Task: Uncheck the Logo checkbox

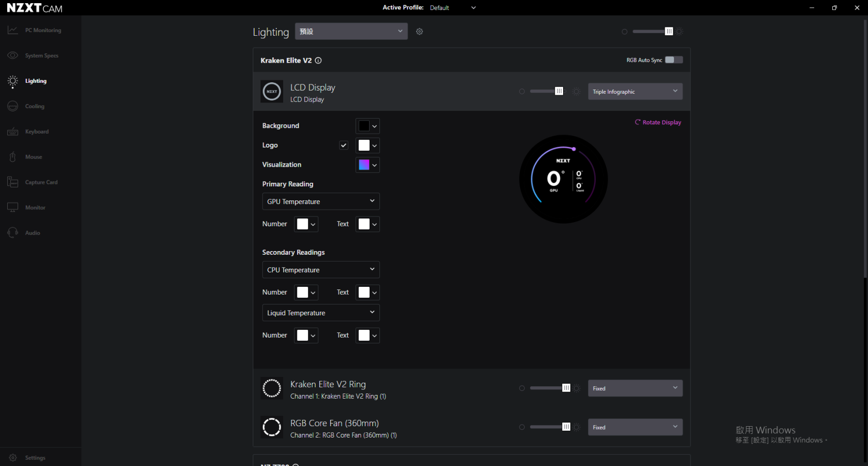Action: pyautogui.click(x=344, y=145)
